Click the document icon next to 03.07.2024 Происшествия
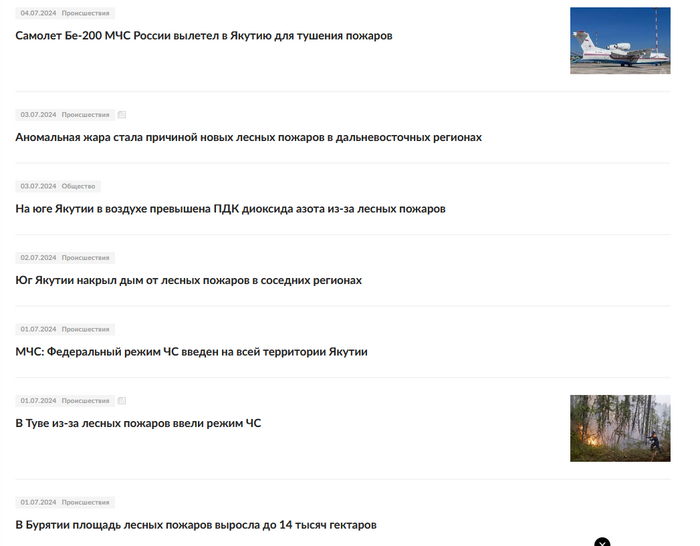 tap(121, 115)
